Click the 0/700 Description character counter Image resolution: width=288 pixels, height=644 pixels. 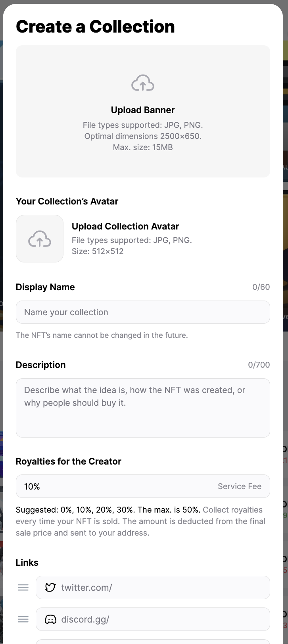coord(259,365)
